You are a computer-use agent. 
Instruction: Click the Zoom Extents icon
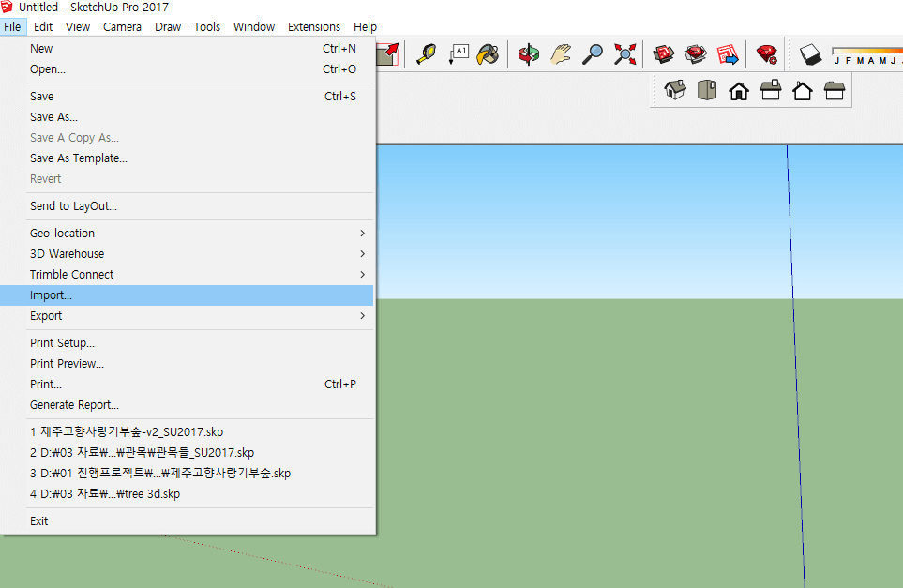tap(625, 54)
